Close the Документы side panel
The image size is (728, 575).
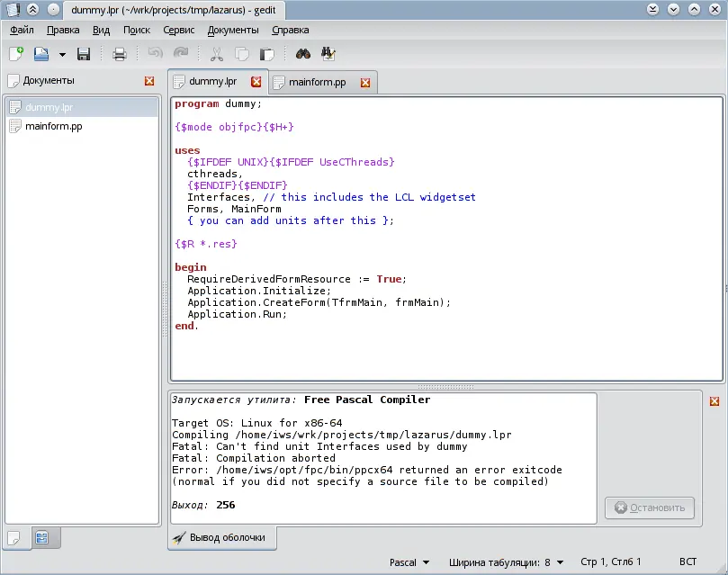(149, 81)
